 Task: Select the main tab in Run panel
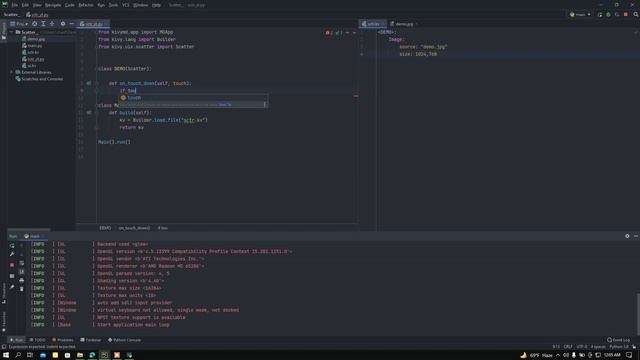coord(33,236)
